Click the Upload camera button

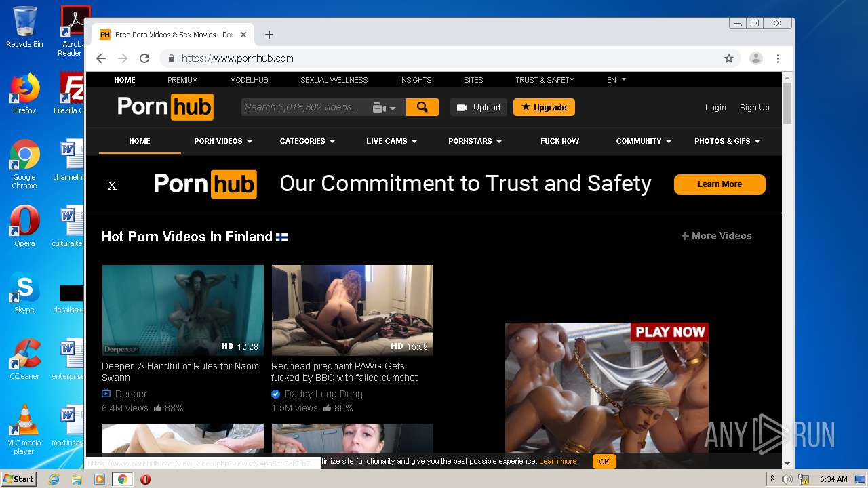click(479, 107)
